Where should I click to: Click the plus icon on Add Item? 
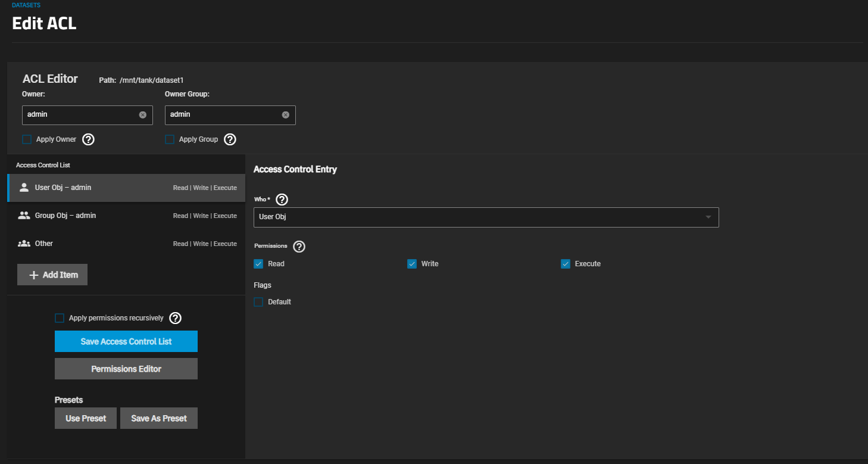[x=34, y=275]
